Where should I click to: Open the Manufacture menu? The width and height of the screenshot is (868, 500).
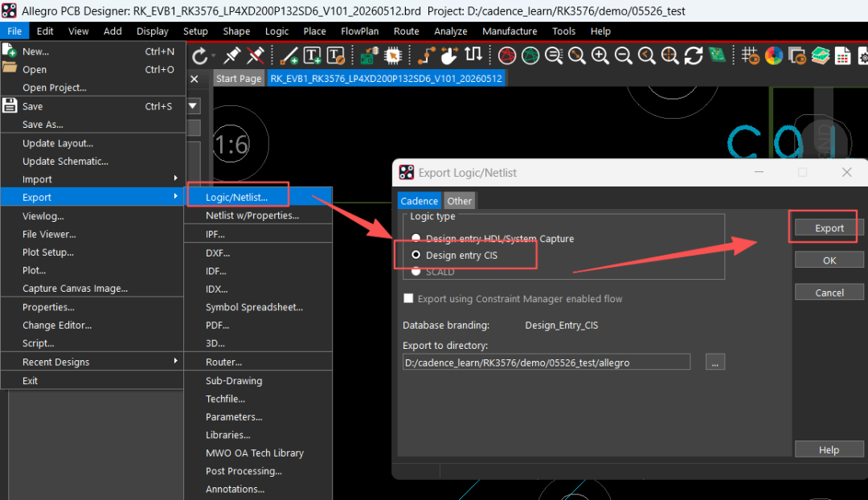click(510, 31)
